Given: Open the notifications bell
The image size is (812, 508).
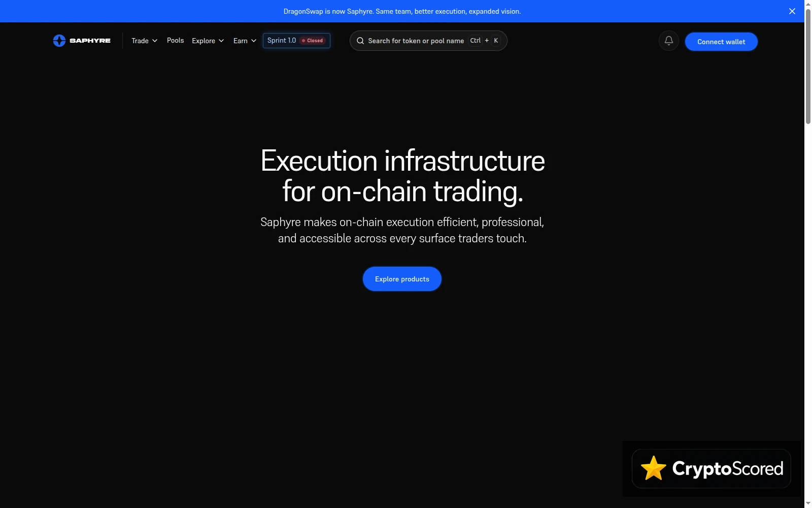Looking at the screenshot, I should pos(669,41).
